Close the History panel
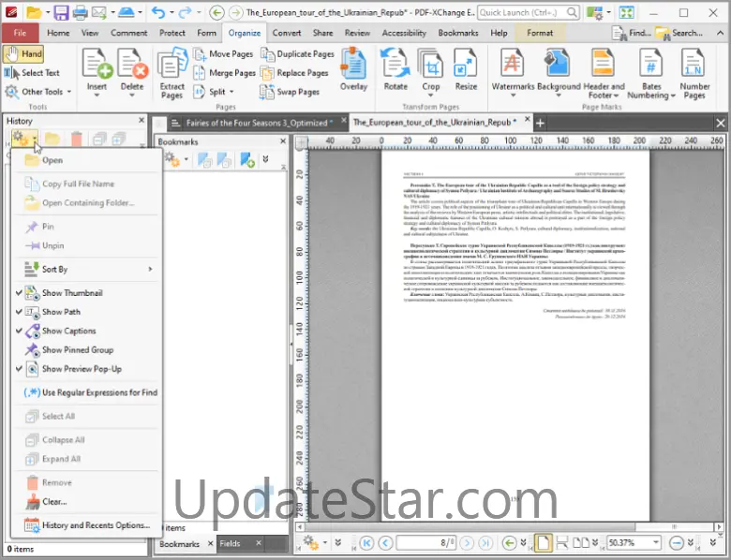Image resolution: width=731 pixels, height=560 pixels. click(142, 121)
